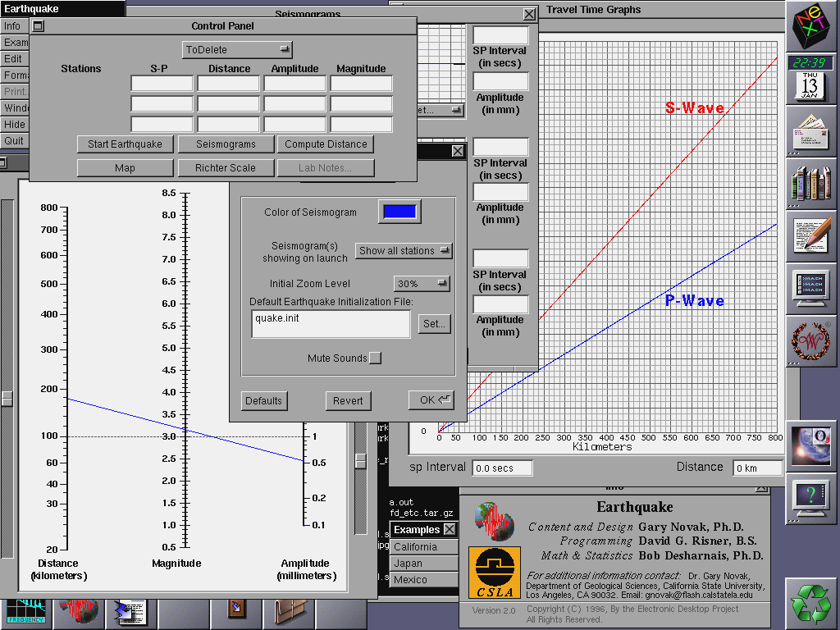Choose Mexico from Examples menu
Screen dimensions: 840x630
coord(424,580)
